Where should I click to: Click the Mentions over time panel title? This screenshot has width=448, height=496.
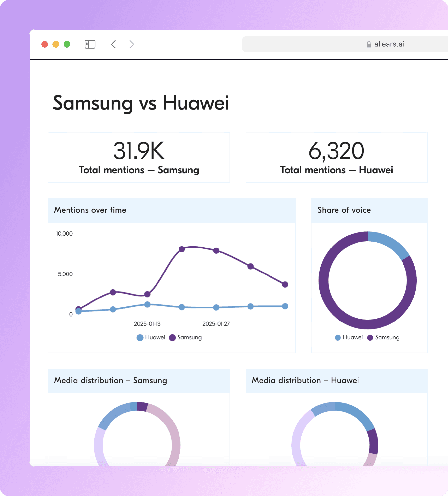[90, 210]
